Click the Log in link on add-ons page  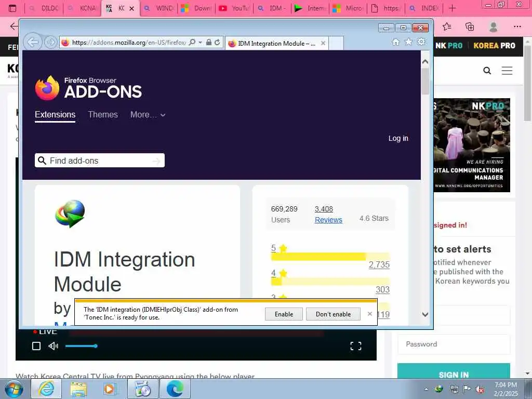(x=398, y=138)
